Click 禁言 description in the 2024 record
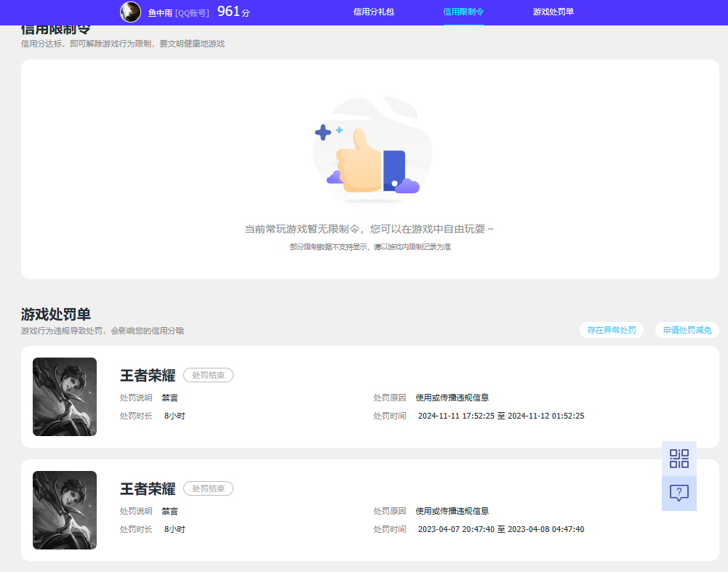The height and width of the screenshot is (572, 728). [170, 398]
